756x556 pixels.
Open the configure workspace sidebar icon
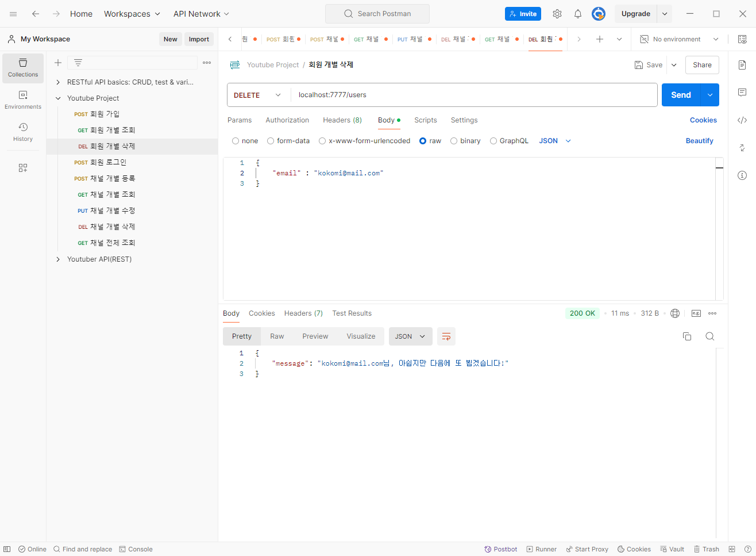click(23, 168)
